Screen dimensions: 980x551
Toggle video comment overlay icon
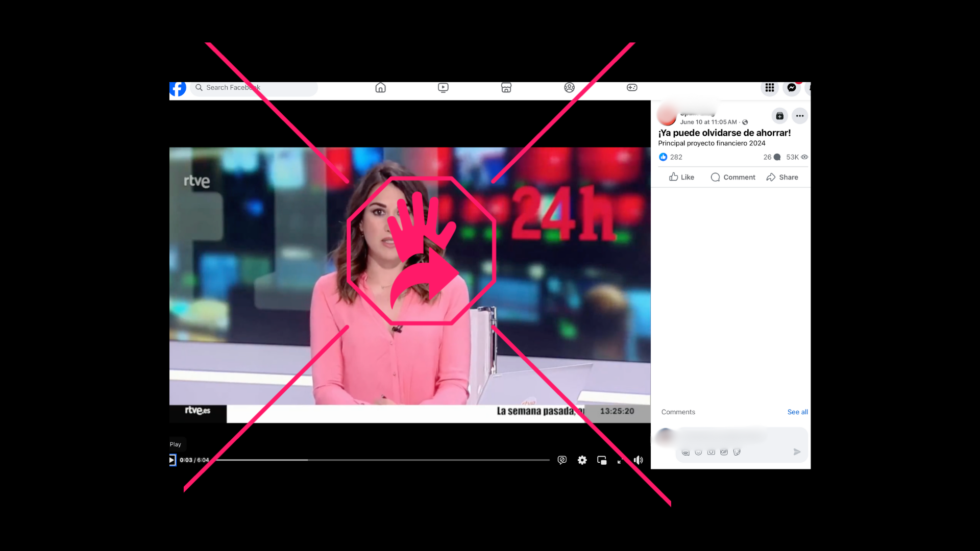[562, 460]
